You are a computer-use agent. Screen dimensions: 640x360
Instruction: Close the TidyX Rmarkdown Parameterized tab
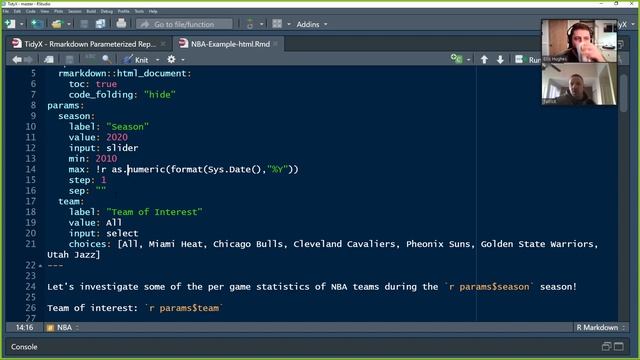click(x=163, y=44)
